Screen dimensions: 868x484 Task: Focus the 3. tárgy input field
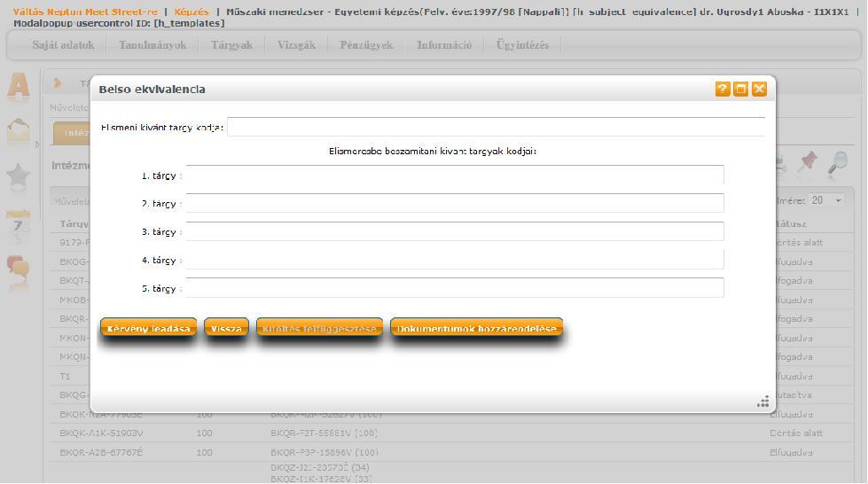click(455, 231)
